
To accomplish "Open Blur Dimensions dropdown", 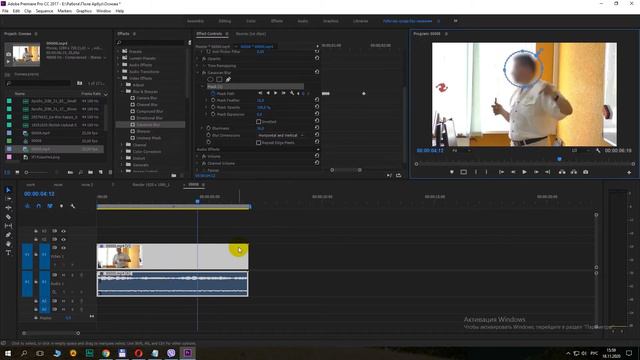I will 280,135.
